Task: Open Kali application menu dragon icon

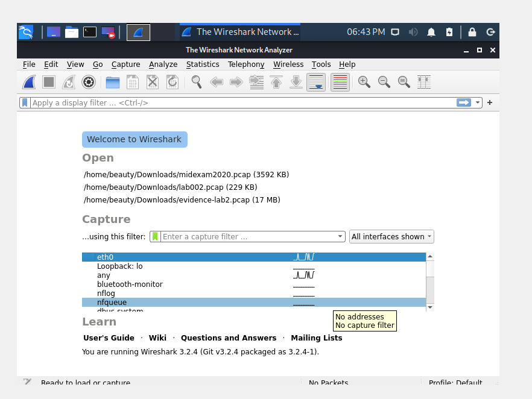Action: click(x=26, y=32)
